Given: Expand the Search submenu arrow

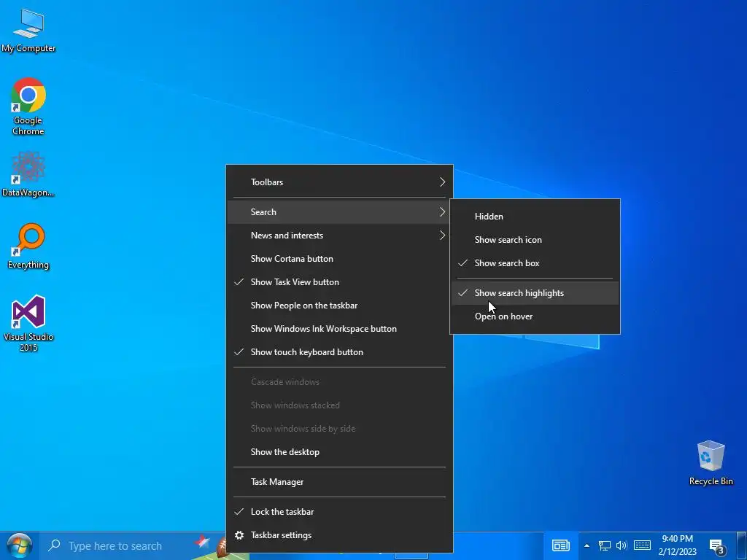Looking at the screenshot, I should point(442,212).
